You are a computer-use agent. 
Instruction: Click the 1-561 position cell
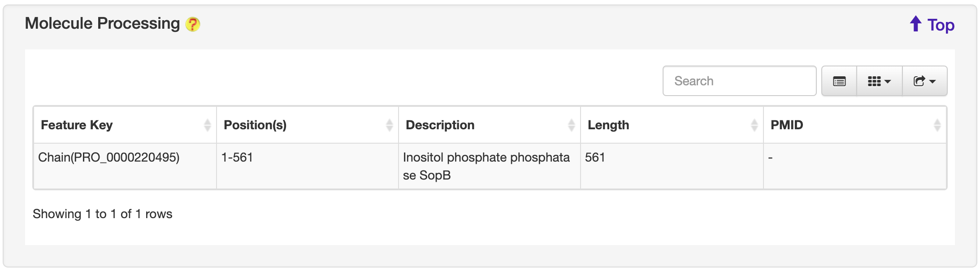tap(237, 158)
